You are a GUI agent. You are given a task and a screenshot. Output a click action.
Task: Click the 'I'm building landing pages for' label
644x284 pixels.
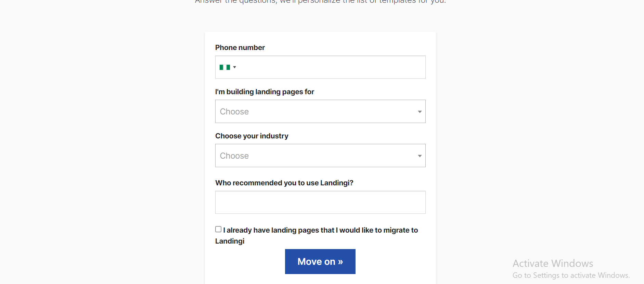pyautogui.click(x=265, y=92)
